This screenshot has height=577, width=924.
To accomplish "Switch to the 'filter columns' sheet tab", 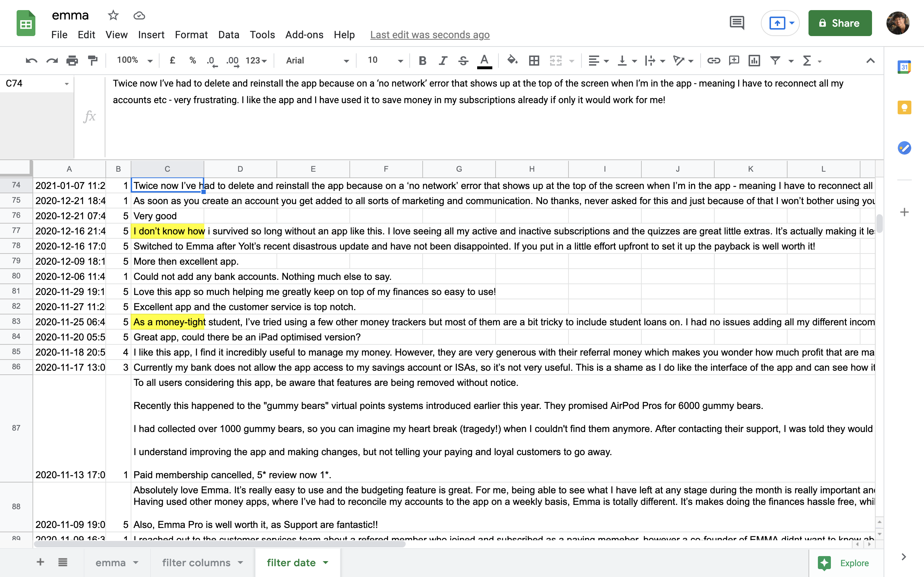I will [196, 562].
